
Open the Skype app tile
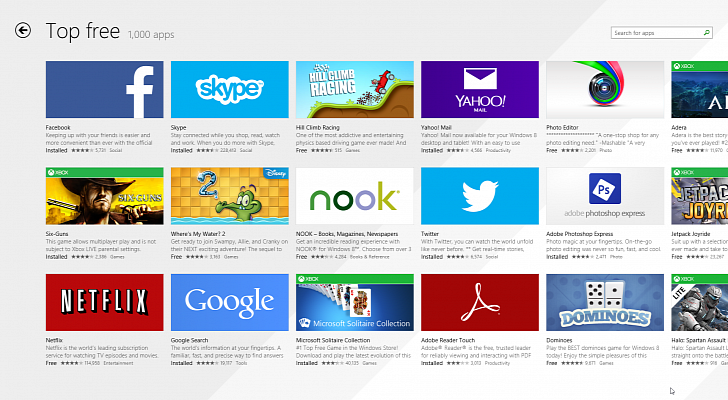coord(229,89)
